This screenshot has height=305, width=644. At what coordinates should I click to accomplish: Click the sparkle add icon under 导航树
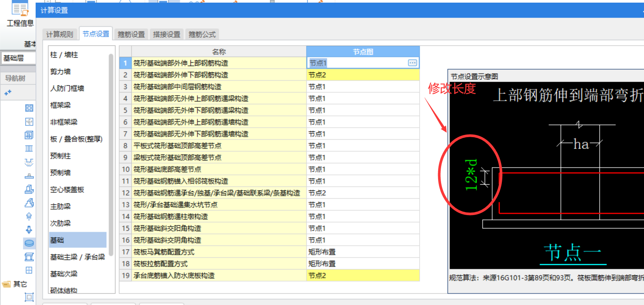(8, 92)
